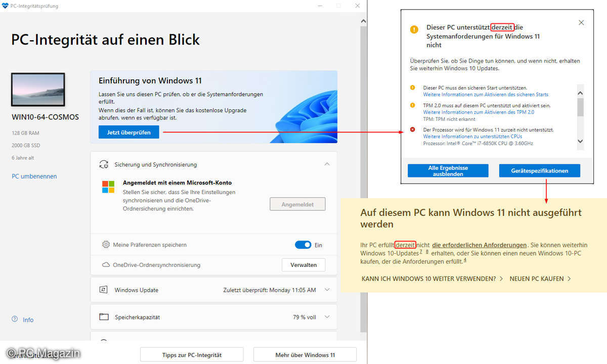The image size is (607, 364).
Task: Click the sync icon beside Sicherung und Synchronisierung
Action: click(x=104, y=164)
